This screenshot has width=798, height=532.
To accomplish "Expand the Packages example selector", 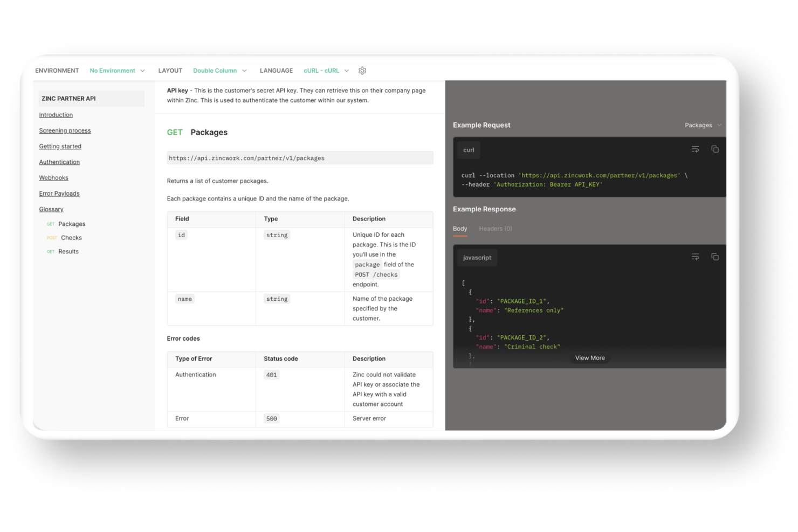I will [x=703, y=125].
